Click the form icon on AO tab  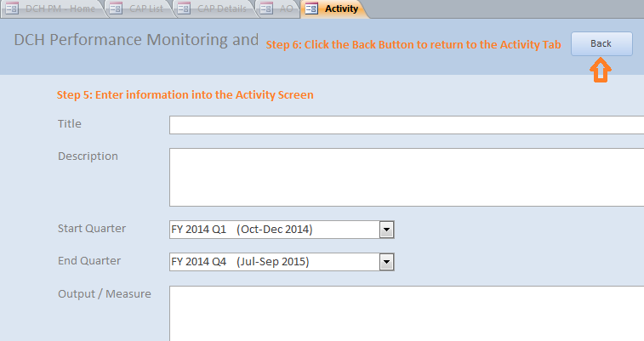point(266,9)
